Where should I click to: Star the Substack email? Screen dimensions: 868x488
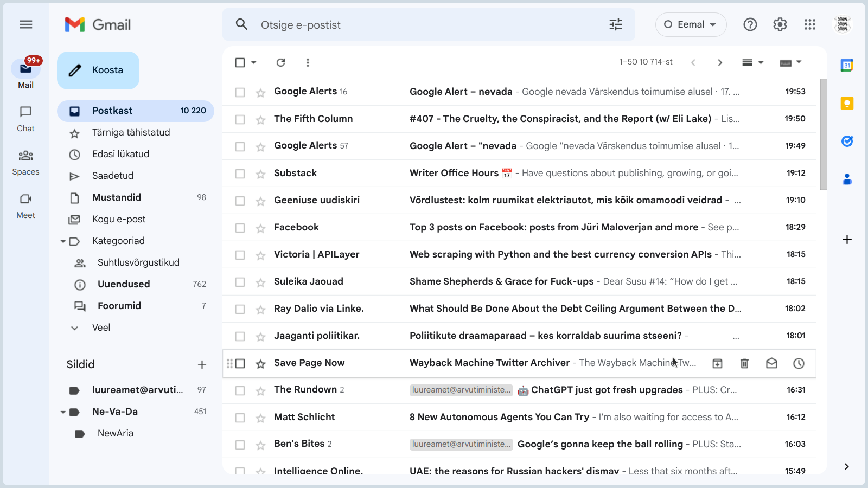coord(261,174)
